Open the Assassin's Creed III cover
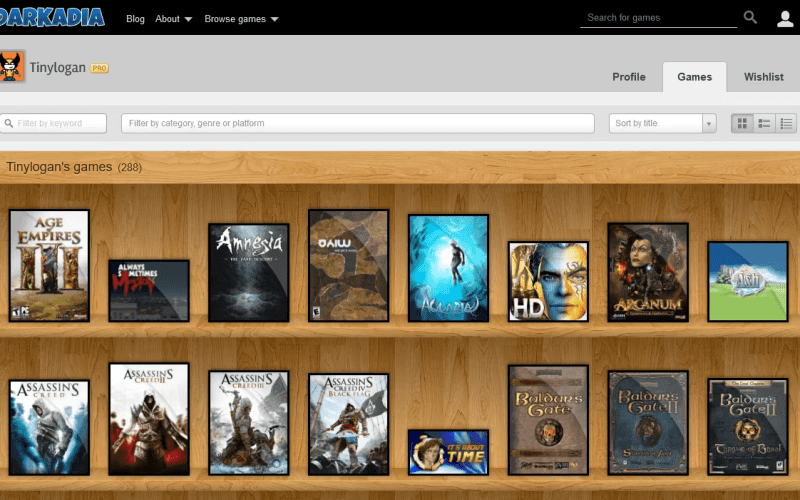Image resolution: width=800 pixels, height=500 pixels. tap(248, 423)
